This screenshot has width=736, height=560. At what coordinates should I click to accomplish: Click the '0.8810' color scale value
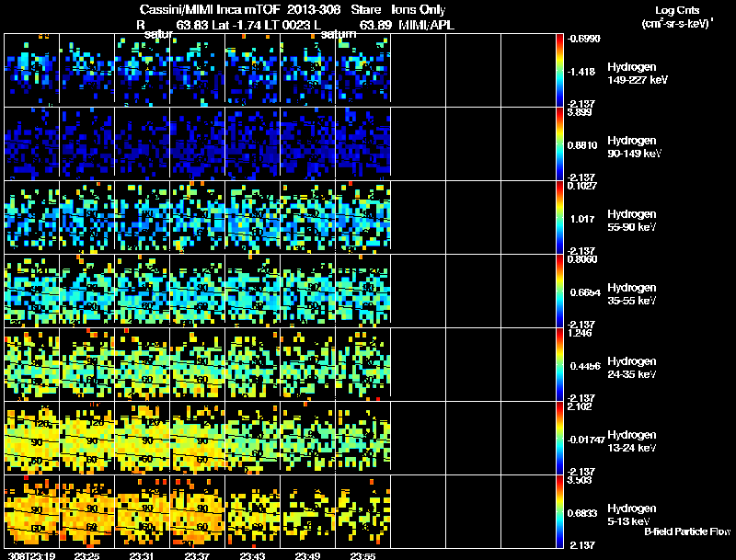582,145
